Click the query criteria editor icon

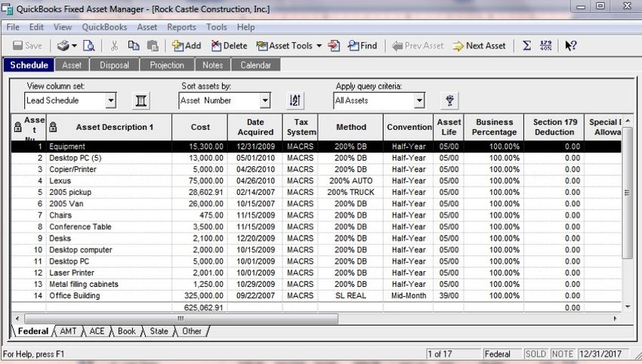pyautogui.click(x=449, y=100)
